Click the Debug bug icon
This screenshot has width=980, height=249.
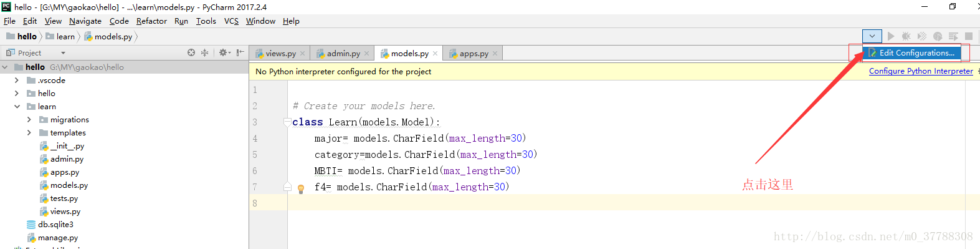[x=906, y=36]
